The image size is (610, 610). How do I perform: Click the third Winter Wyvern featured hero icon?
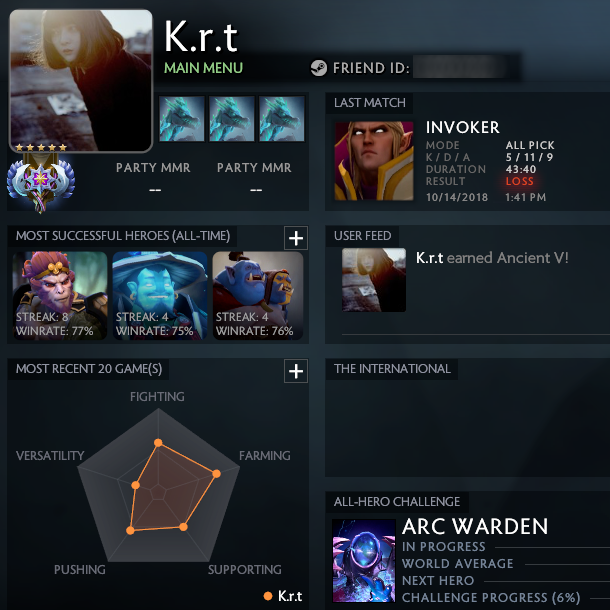pos(282,119)
